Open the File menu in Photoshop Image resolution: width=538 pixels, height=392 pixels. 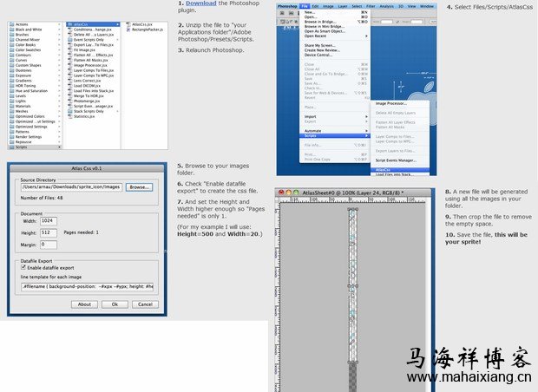(x=305, y=6)
